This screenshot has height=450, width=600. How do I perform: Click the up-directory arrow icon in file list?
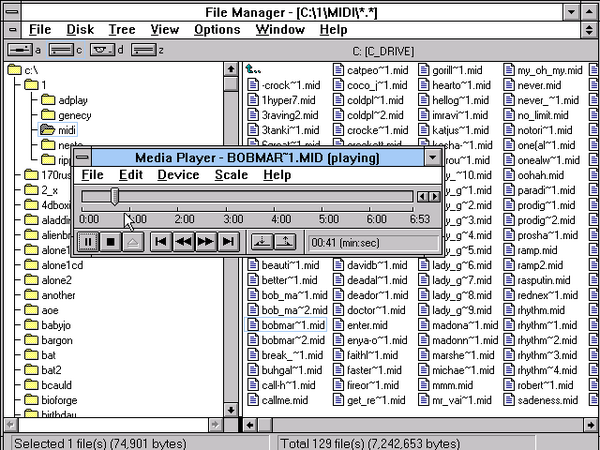click(253, 70)
